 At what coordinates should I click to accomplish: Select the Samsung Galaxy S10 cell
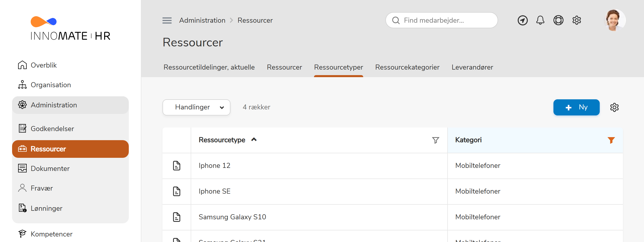point(319,217)
